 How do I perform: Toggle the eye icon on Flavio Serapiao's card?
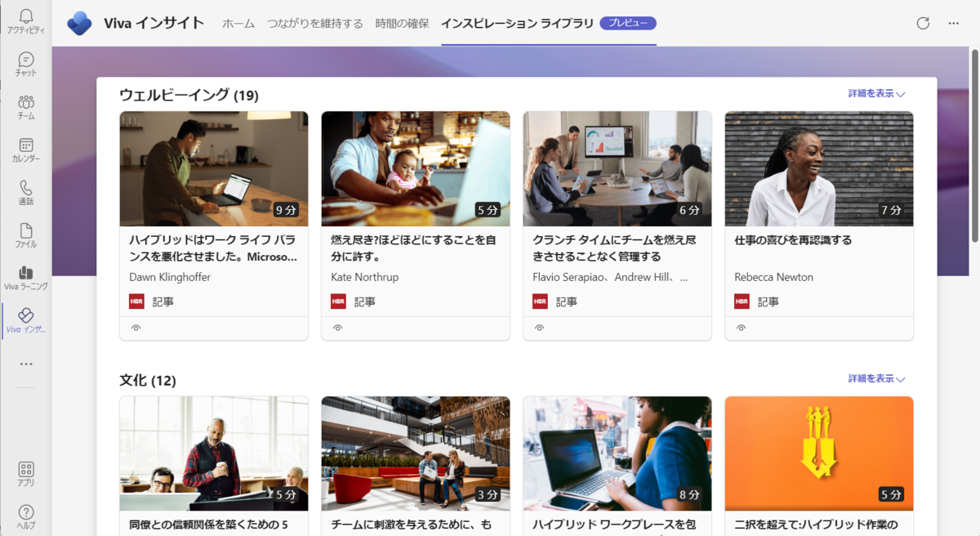click(x=539, y=328)
